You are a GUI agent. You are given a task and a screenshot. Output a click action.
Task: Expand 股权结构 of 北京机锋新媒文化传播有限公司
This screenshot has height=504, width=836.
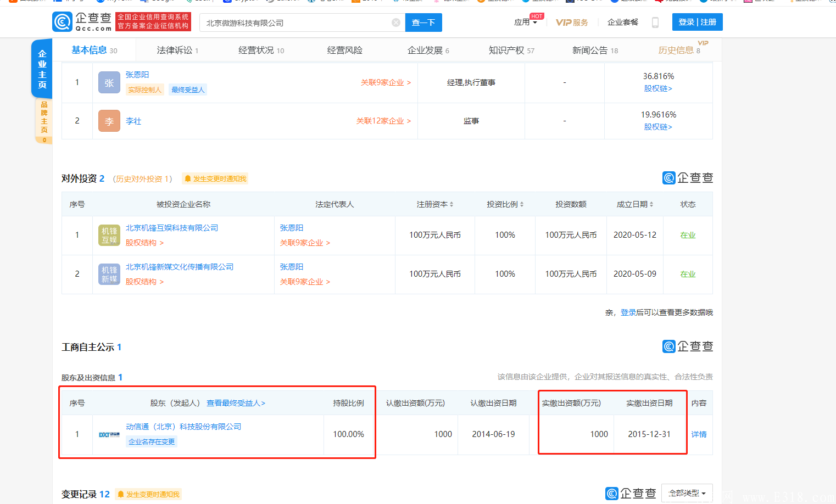coord(144,282)
